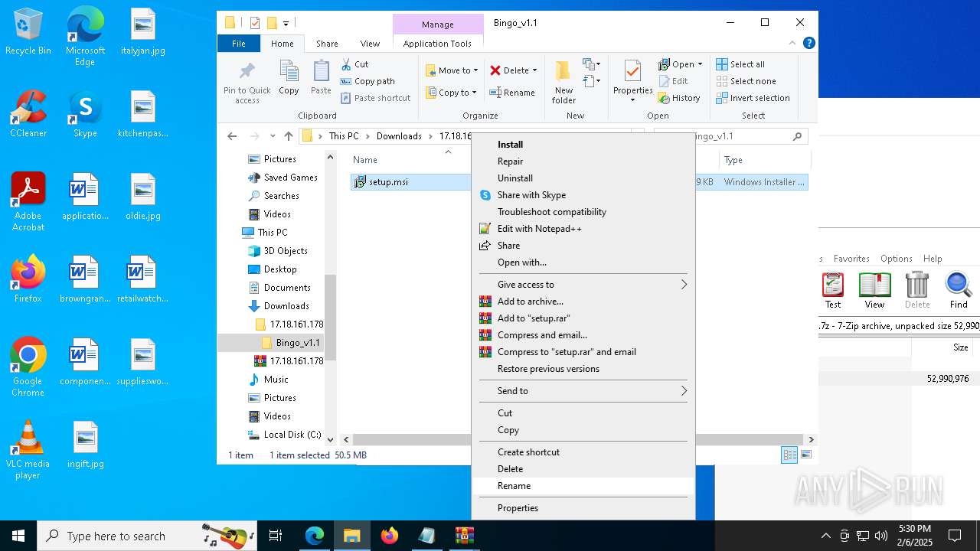Switch to the Share ribbon tab
The image size is (980, 551).
(327, 44)
